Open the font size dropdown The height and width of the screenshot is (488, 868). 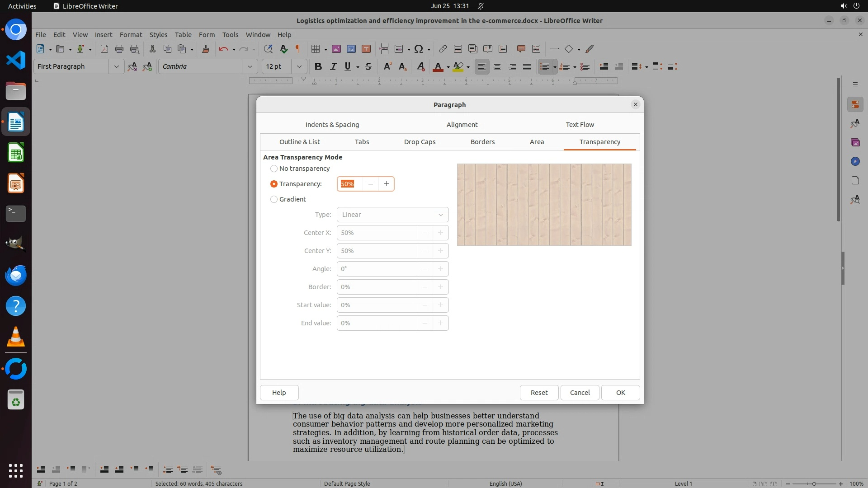pos(299,66)
